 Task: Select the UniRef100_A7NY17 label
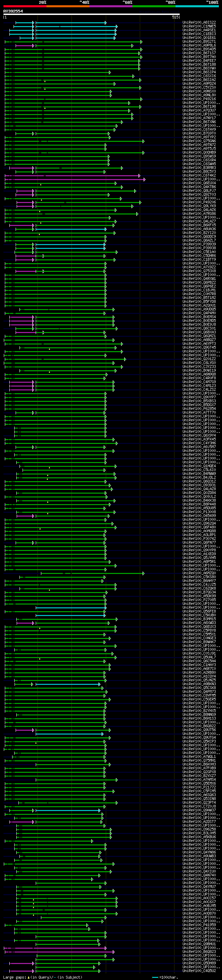pos(199,118)
